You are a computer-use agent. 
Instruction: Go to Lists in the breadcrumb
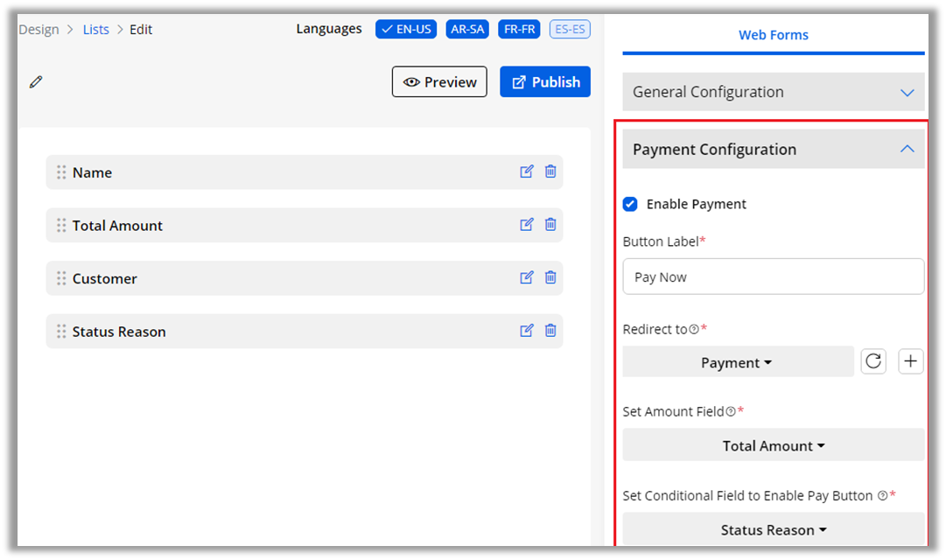click(x=96, y=30)
